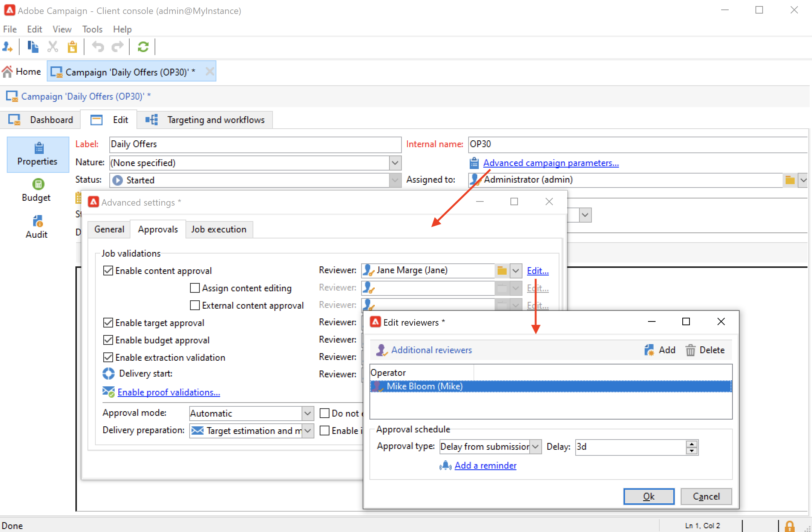Expand the Approval mode dropdown
The height and width of the screenshot is (532, 812).
pyautogui.click(x=308, y=414)
